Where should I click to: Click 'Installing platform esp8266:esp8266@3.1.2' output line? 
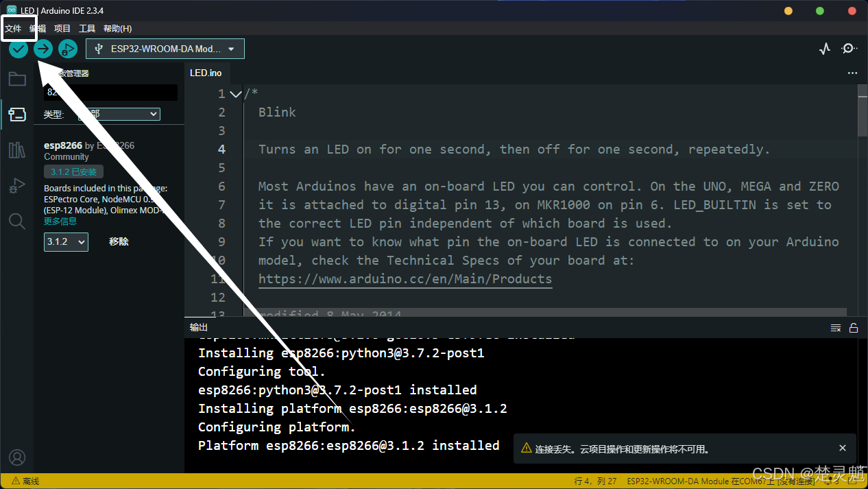(x=352, y=408)
